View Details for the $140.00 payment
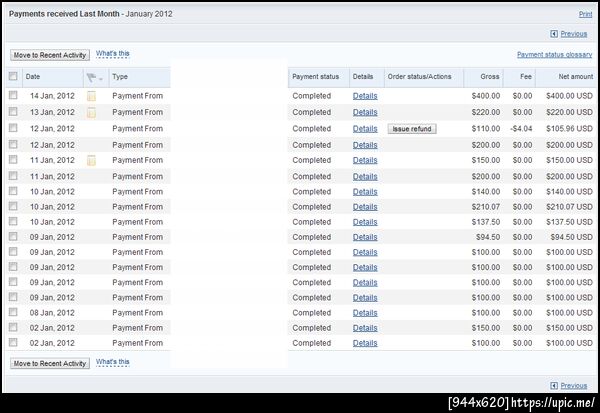This screenshot has height=413, width=600. [x=365, y=192]
